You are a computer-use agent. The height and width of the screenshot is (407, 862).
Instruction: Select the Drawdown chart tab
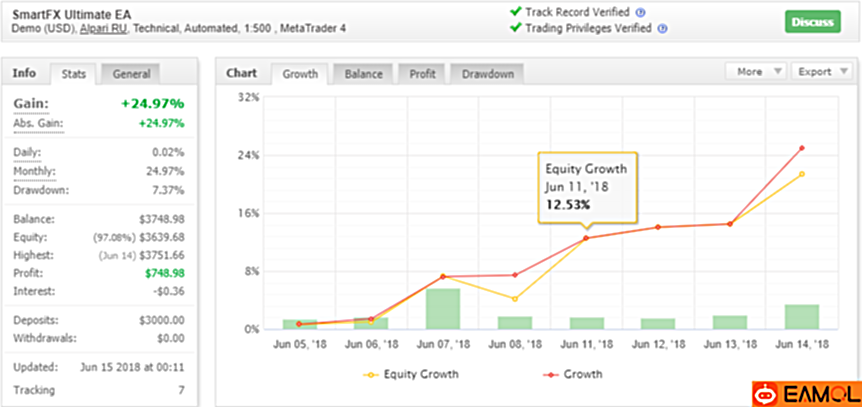click(x=488, y=74)
